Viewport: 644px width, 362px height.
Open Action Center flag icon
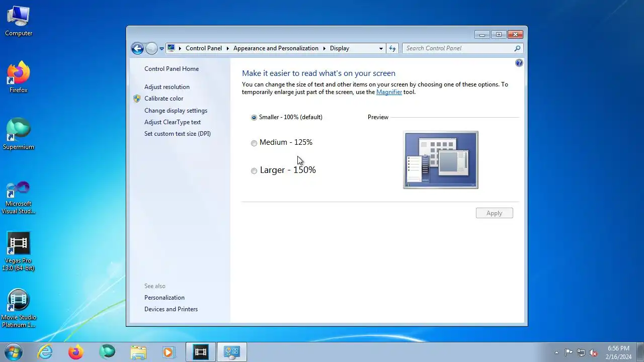click(569, 352)
